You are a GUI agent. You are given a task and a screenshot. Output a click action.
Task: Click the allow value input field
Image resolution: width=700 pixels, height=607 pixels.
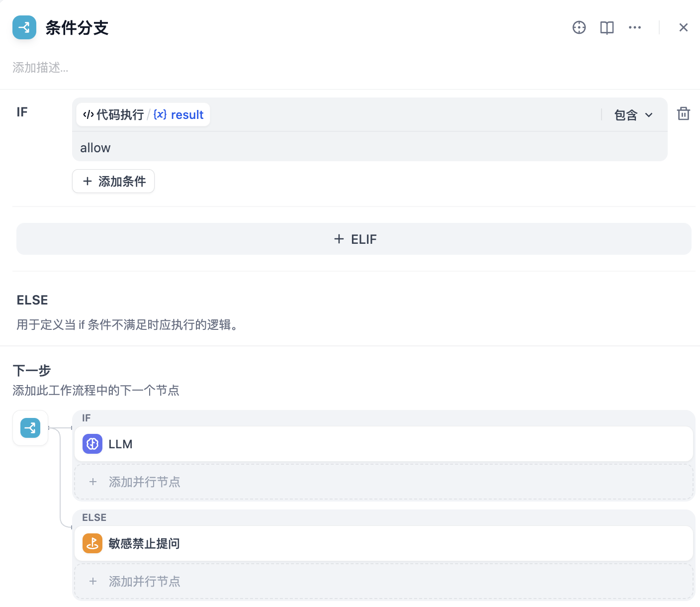368,148
